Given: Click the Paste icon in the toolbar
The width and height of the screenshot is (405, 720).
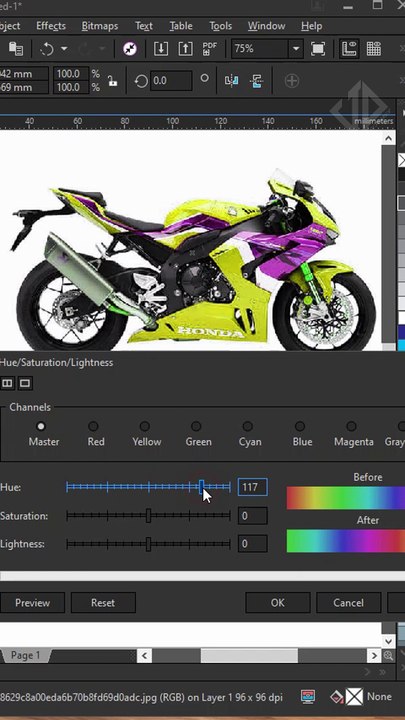Looking at the screenshot, I should click(16, 49).
